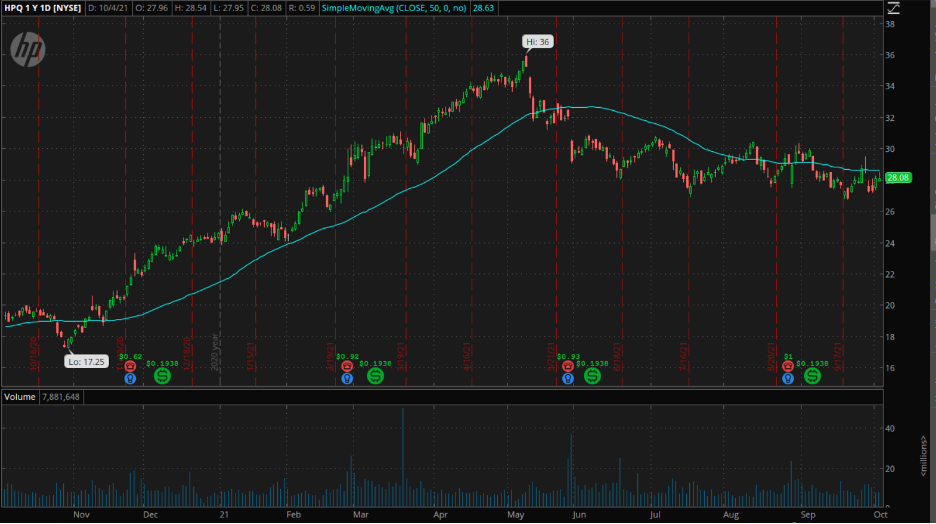Open the blue conference call icon below $1
The image size is (936, 524).
click(788, 378)
